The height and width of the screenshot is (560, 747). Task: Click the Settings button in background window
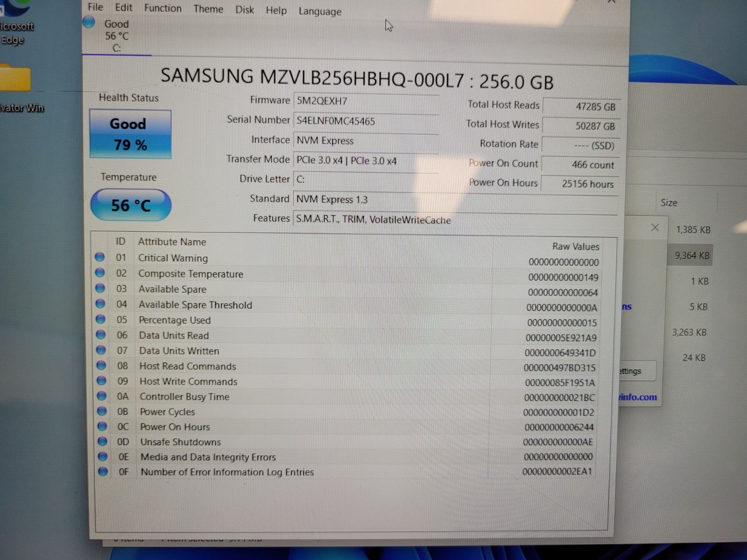point(637,371)
